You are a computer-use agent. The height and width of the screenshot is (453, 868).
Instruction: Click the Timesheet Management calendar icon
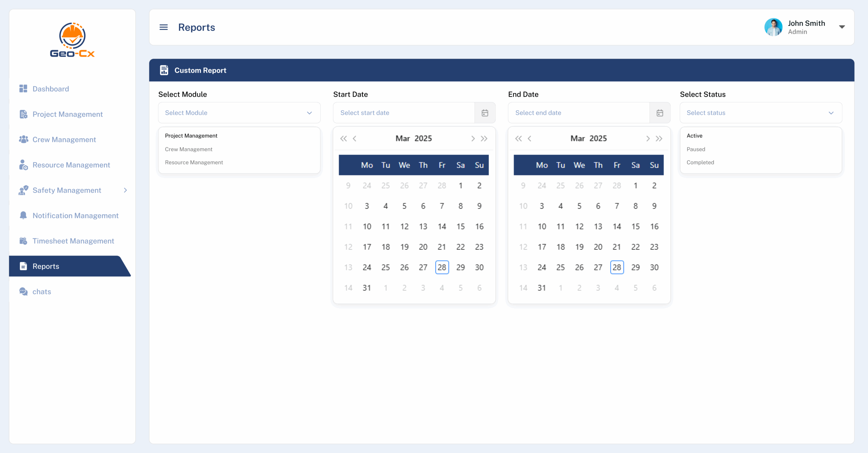pyautogui.click(x=23, y=241)
